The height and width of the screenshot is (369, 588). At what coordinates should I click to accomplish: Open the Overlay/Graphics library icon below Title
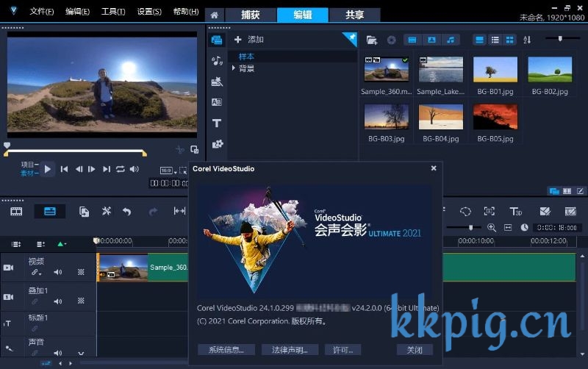tap(217, 144)
